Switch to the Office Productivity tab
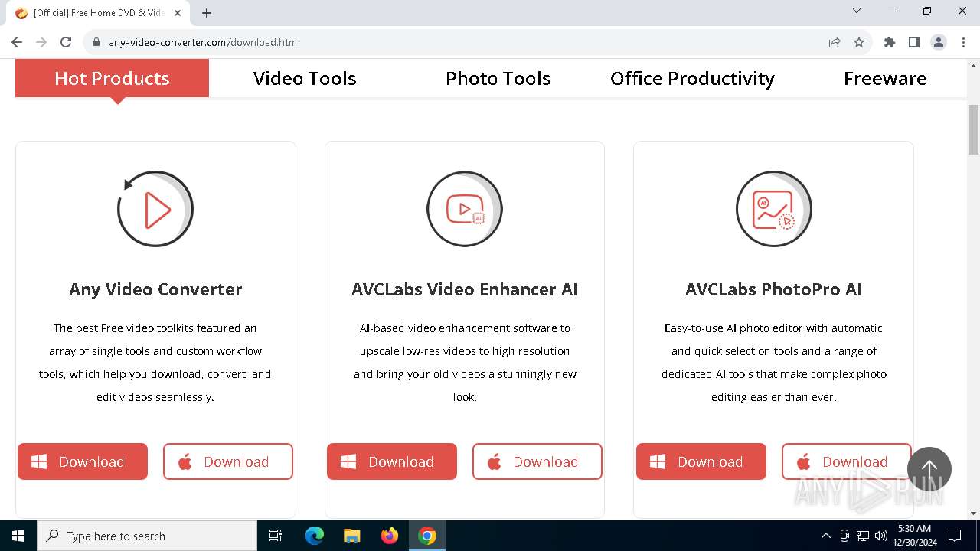Screen dimensions: 980x551 pos(692,78)
